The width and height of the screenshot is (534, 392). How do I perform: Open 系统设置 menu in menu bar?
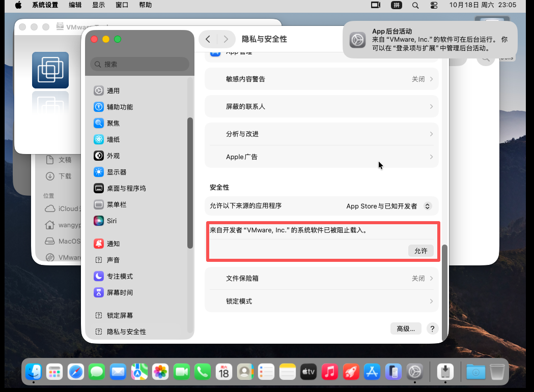(45, 5)
